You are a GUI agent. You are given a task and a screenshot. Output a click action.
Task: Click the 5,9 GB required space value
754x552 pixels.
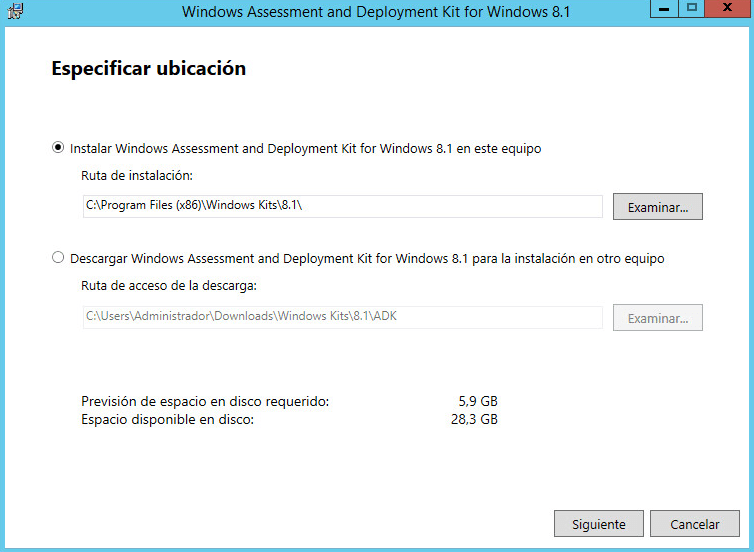coord(477,402)
